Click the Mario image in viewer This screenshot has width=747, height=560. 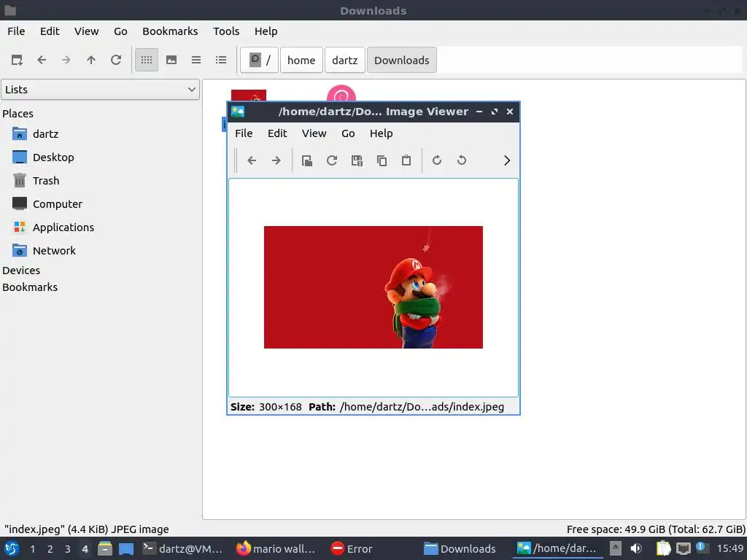tap(373, 287)
